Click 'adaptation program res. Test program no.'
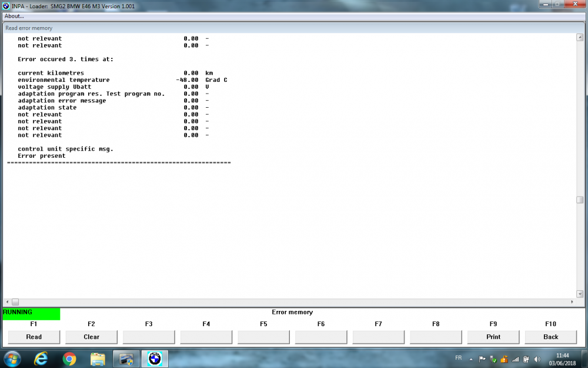The width and height of the screenshot is (588, 368). 92,94
